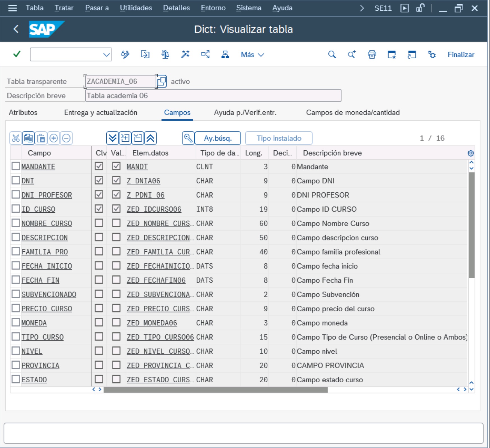Click the Other Object icon in toolbar
The width and height of the screenshot is (490, 448).
coord(145,54)
